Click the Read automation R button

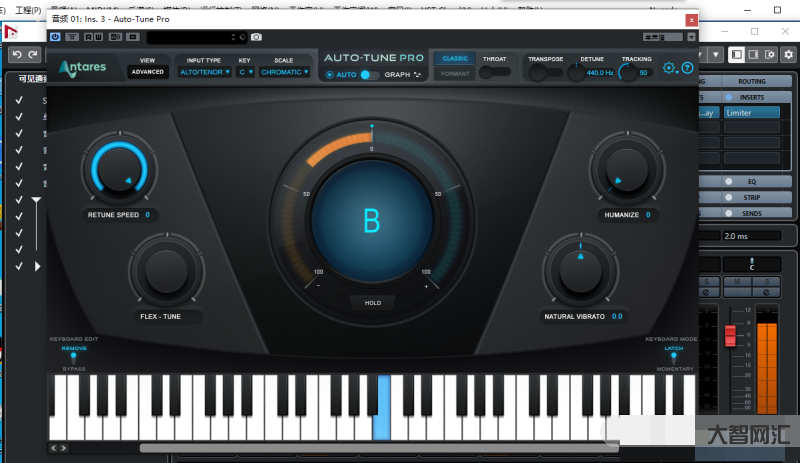click(x=87, y=37)
